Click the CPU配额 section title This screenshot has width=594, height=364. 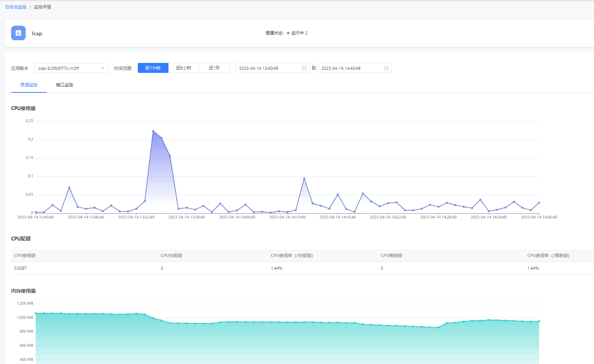tap(21, 239)
